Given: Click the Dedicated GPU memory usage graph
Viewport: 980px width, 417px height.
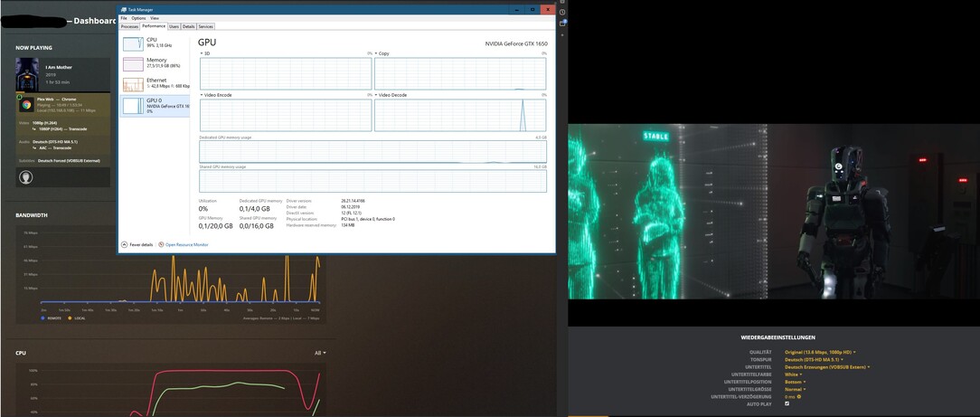Looking at the screenshot, I should tap(372, 152).
